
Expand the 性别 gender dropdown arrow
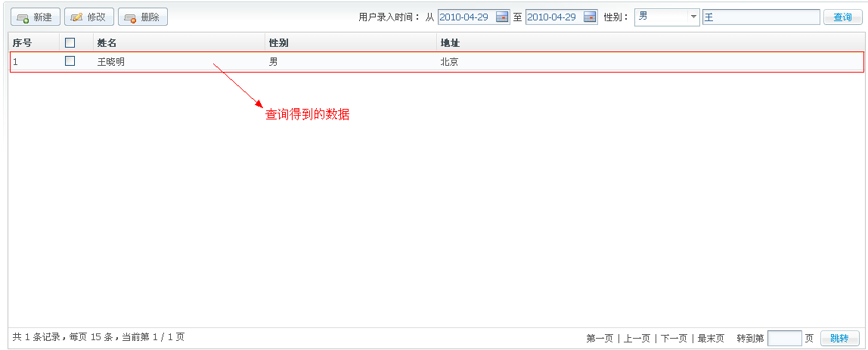coord(693,17)
